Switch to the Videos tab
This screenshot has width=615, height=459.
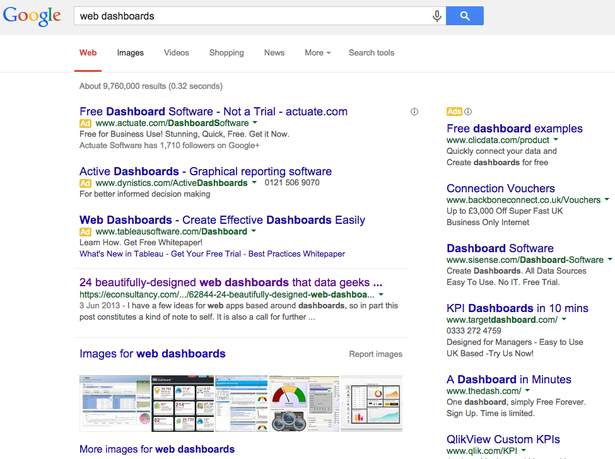[x=176, y=53]
